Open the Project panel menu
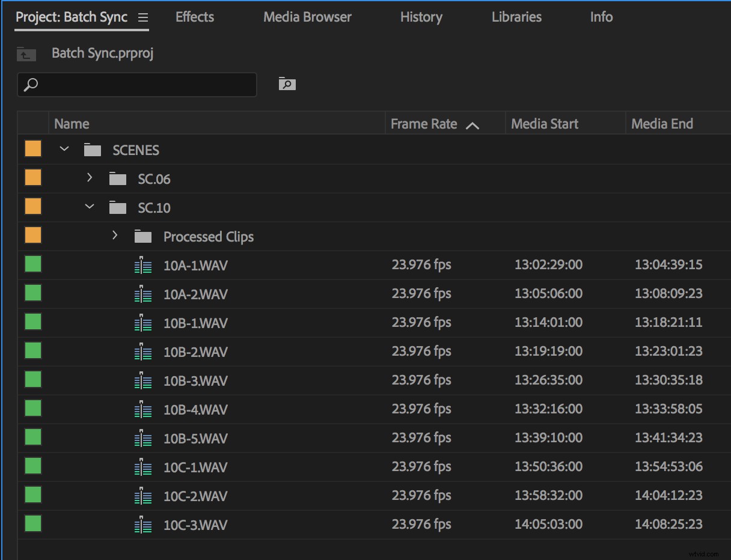Viewport: 731px width, 560px height. tap(142, 17)
